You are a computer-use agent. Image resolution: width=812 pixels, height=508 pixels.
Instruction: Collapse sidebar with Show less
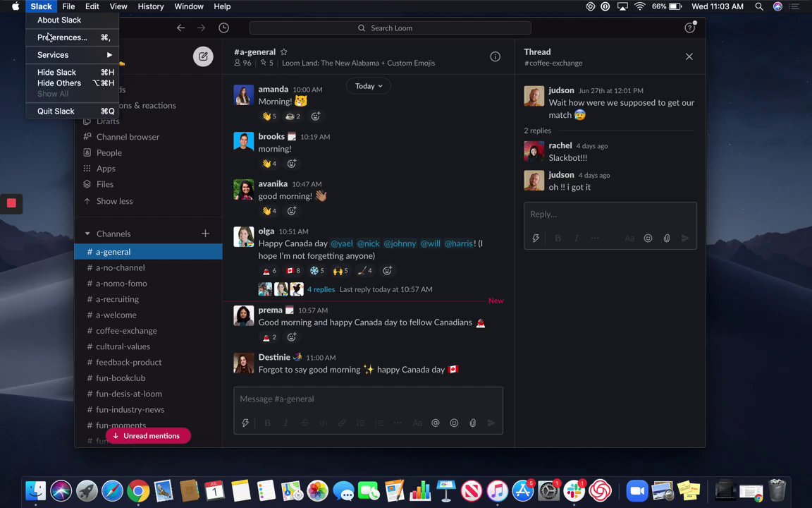[114, 201]
